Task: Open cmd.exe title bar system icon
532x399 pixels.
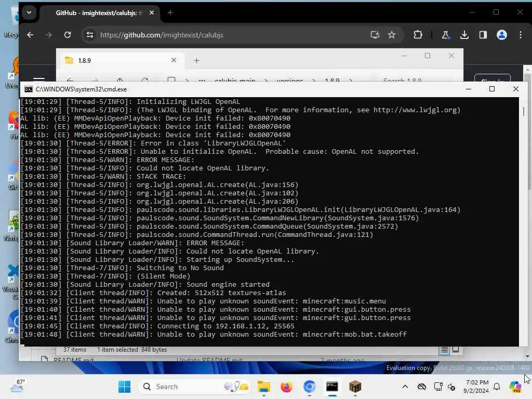Action: 29,89
